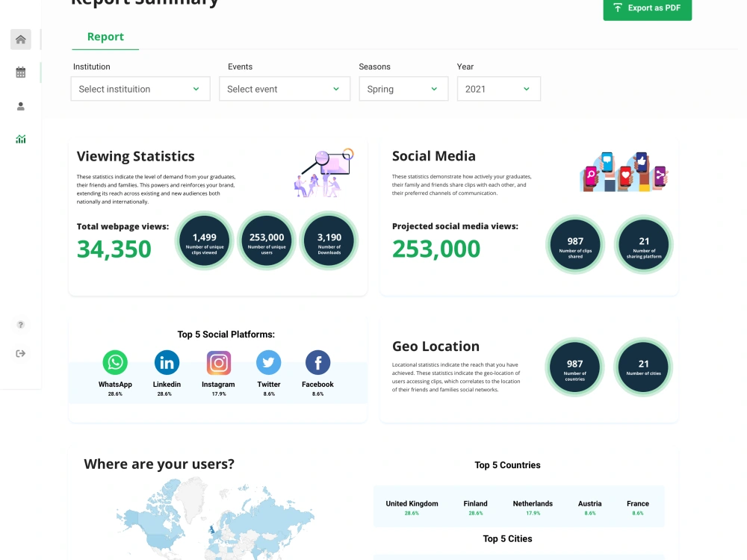Click the total webpage views 34,350 value
747x560 pixels.
click(x=114, y=249)
